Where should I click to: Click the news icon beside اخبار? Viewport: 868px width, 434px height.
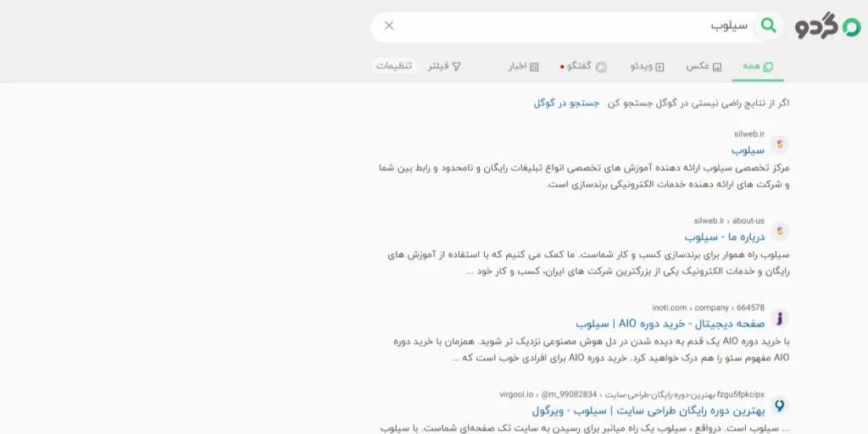pos(534,67)
